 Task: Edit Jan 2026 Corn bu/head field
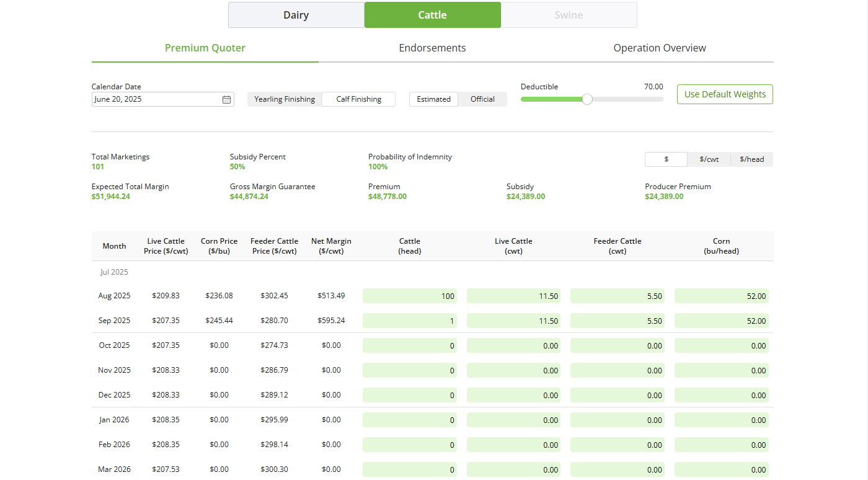pyautogui.click(x=722, y=420)
